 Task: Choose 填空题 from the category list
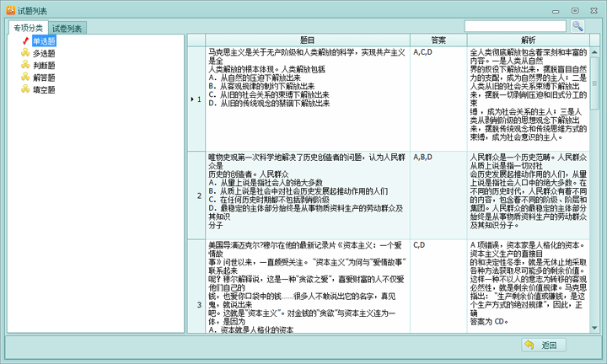click(44, 88)
